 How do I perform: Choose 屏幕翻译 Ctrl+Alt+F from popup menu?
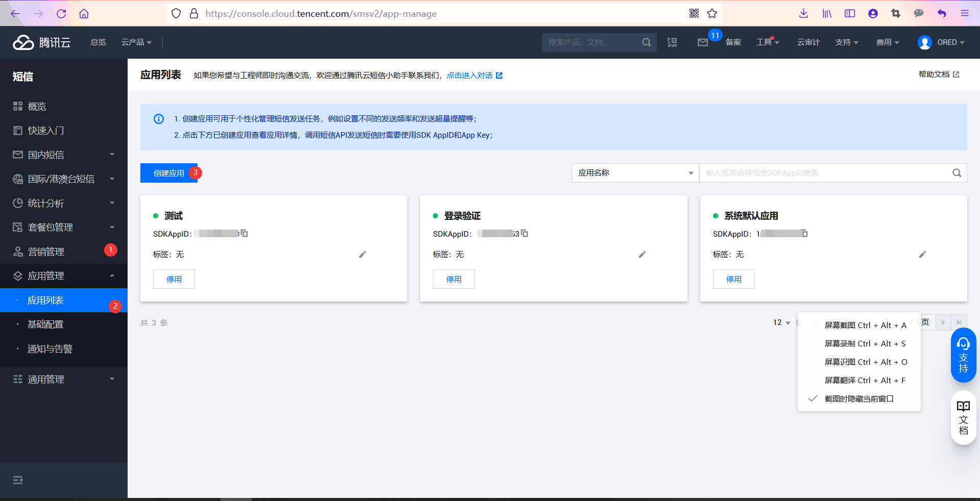pyautogui.click(x=859, y=381)
